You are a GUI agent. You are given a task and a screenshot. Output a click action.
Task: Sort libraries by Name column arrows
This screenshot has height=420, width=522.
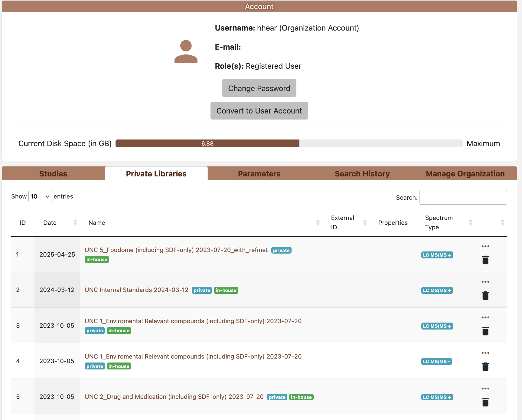318,223
